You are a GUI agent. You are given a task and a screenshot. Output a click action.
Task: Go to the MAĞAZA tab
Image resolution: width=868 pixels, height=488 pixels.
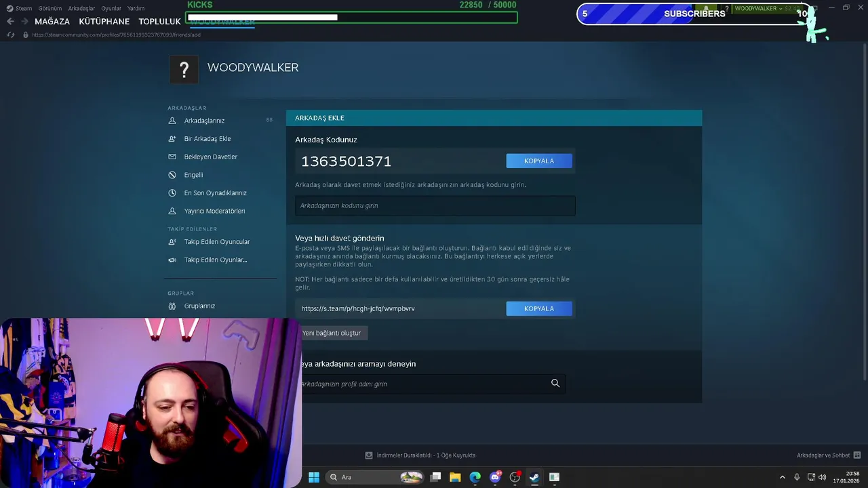coord(52,21)
